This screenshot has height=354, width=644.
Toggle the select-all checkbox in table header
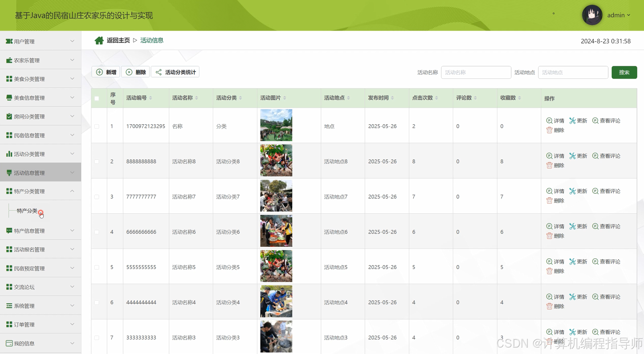(97, 98)
